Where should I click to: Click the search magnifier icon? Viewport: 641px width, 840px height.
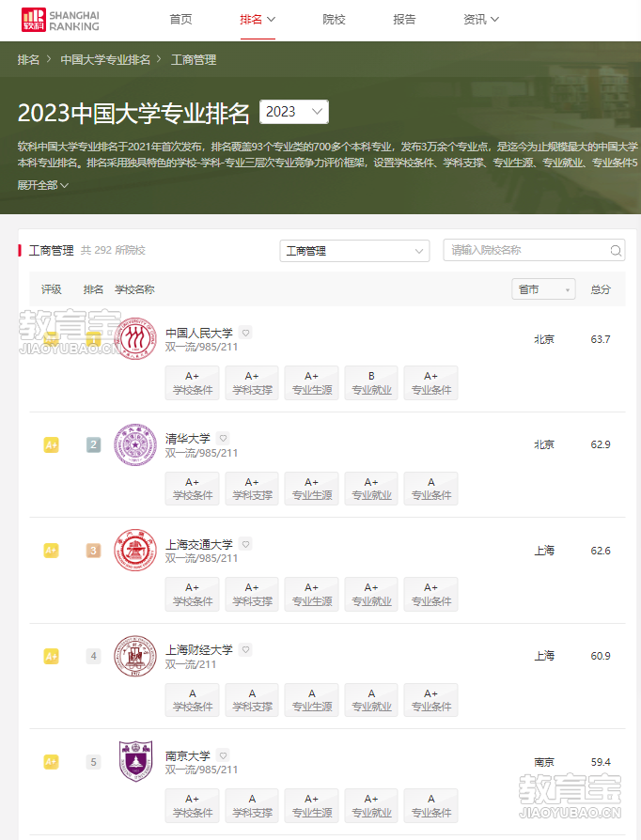pos(616,250)
